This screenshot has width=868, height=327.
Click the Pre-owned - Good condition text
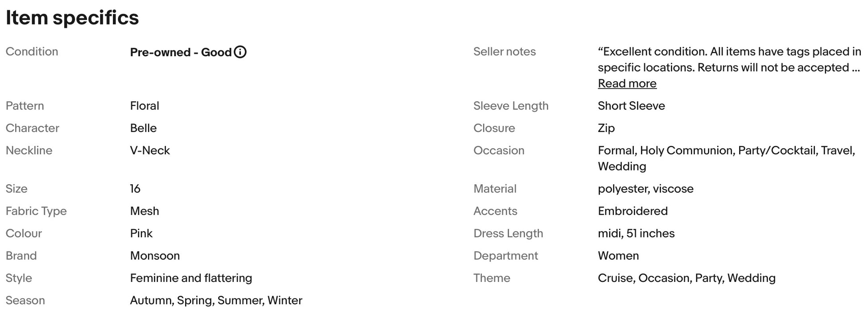180,52
